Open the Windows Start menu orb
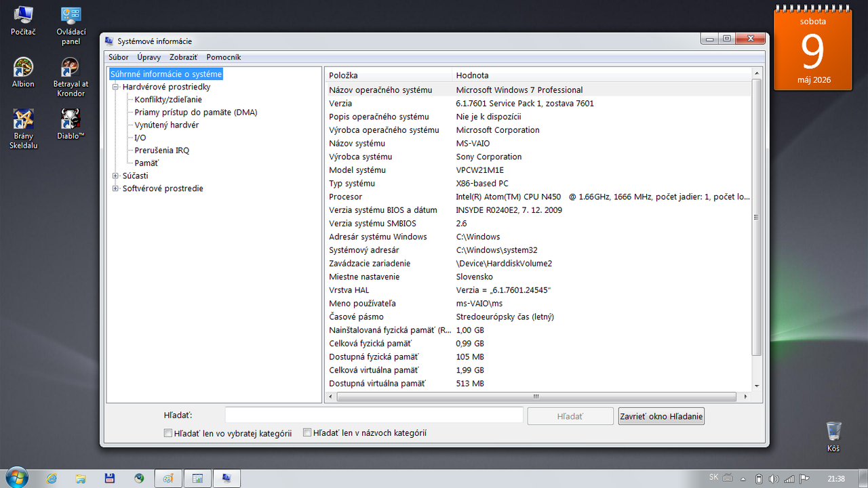Screen dimensions: 868x488 (x=16, y=478)
